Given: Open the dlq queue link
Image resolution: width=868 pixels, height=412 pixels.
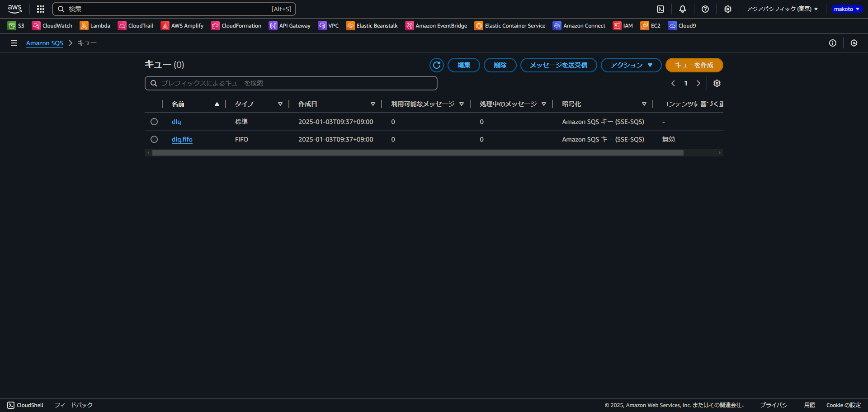Looking at the screenshot, I should pyautogui.click(x=176, y=122).
